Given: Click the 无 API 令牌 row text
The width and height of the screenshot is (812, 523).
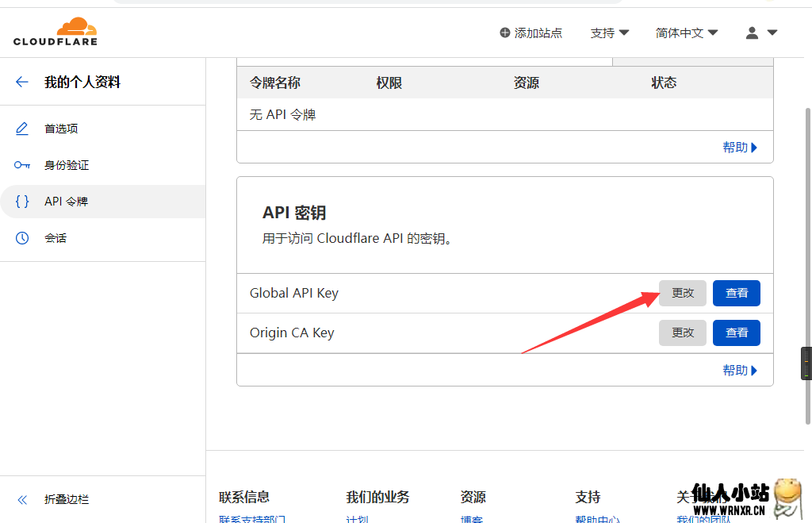Looking at the screenshot, I should (x=283, y=114).
